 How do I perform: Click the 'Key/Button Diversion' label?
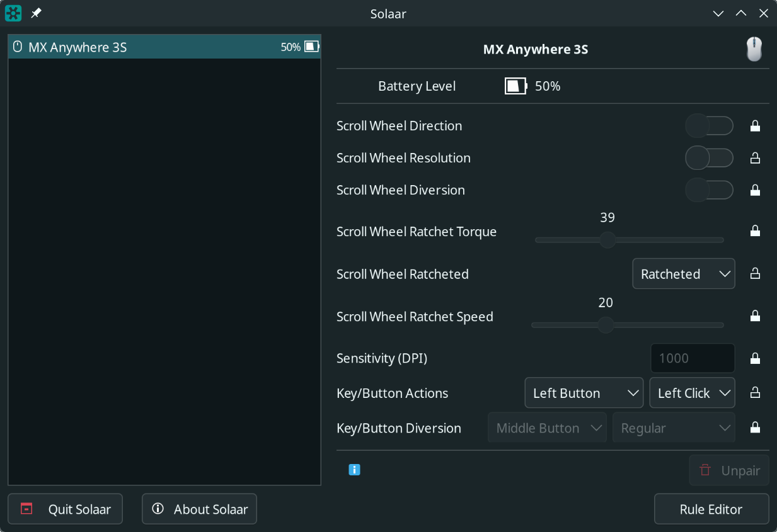(399, 428)
